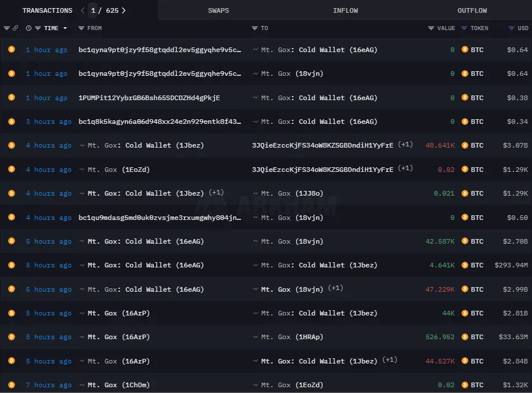This screenshot has width=532, height=393.
Task: Open the TO column filter icon
Action: (255, 28)
